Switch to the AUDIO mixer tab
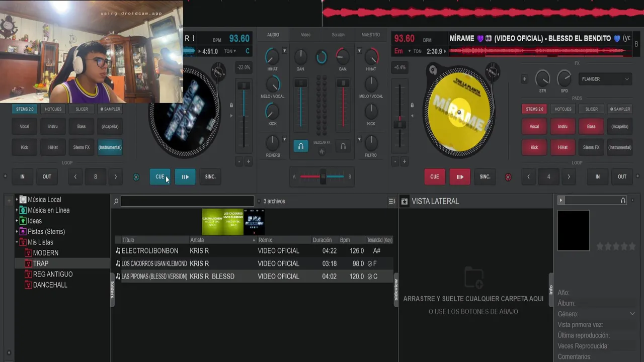 click(273, 35)
